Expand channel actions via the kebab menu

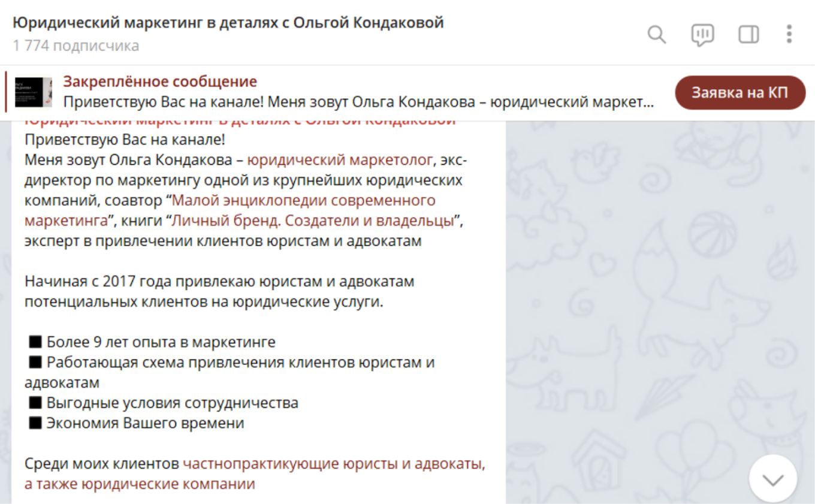point(789,35)
